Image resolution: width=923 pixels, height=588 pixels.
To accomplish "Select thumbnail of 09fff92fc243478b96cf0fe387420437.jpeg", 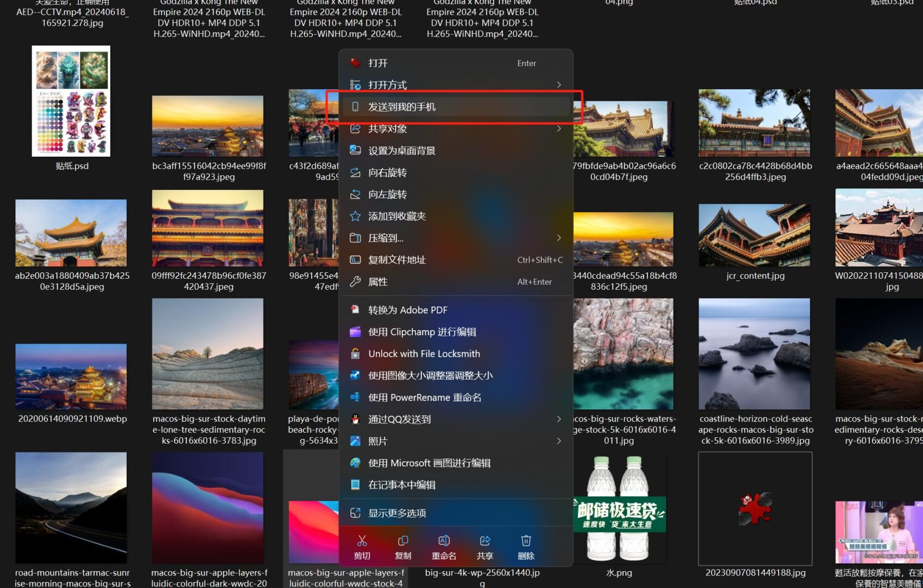I will pyautogui.click(x=207, y=228).
